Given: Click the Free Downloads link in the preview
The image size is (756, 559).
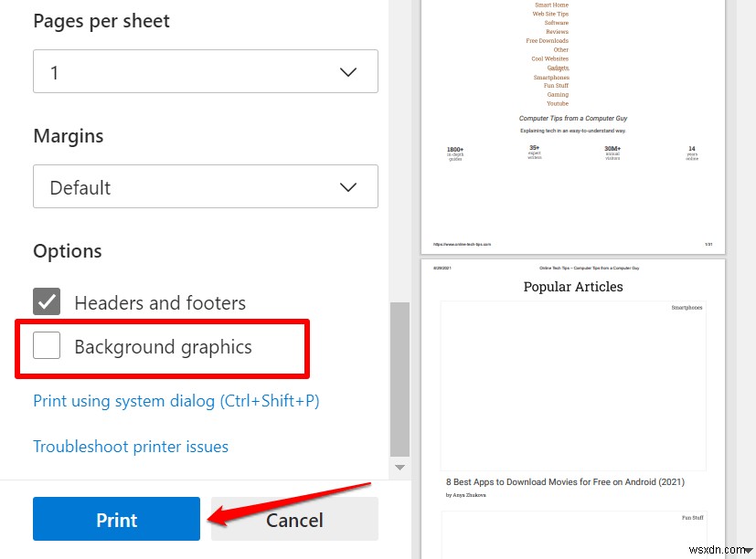Looking at the screenshot, I should click(547, 40).
